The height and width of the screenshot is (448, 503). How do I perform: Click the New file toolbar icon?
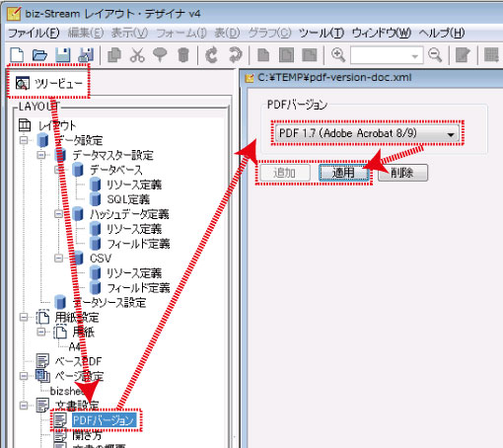point(17,54)
